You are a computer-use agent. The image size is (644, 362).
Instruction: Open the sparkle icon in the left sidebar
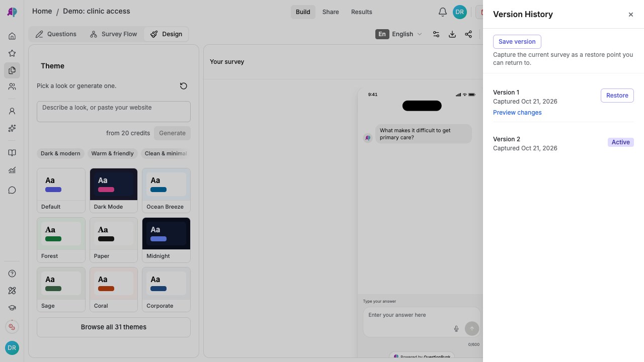coord(12,128)
